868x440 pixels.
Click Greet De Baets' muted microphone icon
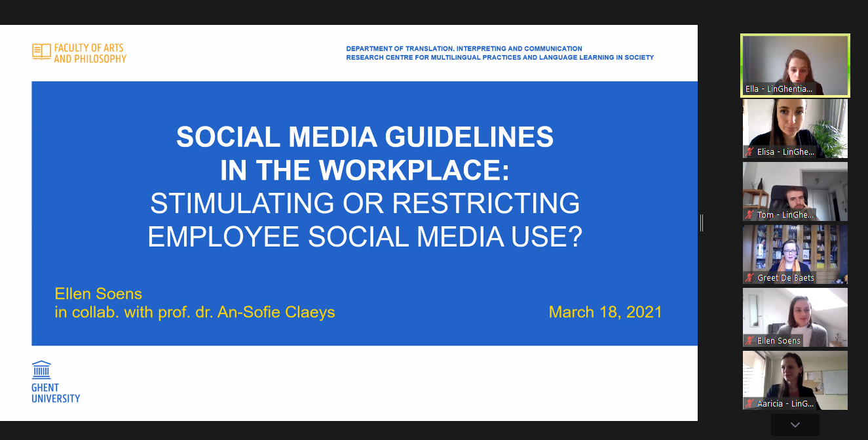coord(749,278)
